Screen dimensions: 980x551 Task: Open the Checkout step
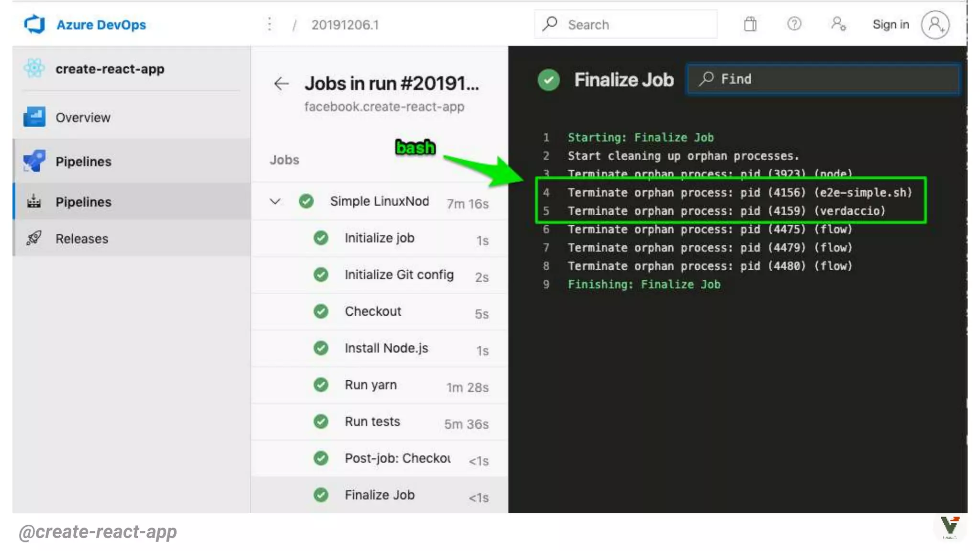click(379, 311)
